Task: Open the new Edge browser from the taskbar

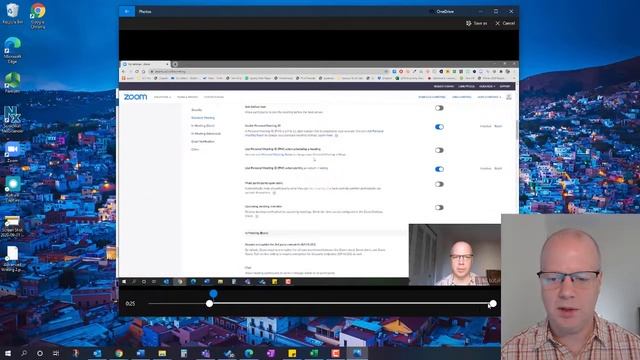Action: 249,353
